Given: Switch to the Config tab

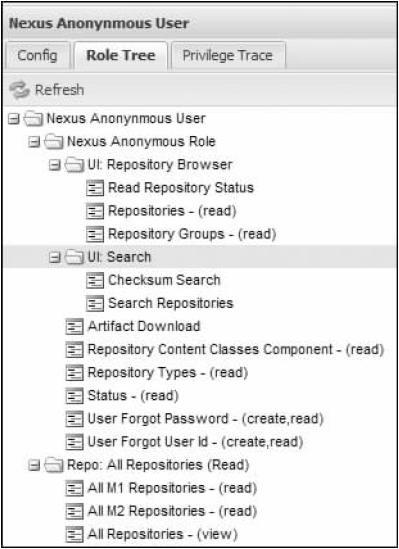Looking at the screenshot, I should [x=37, y=56].
